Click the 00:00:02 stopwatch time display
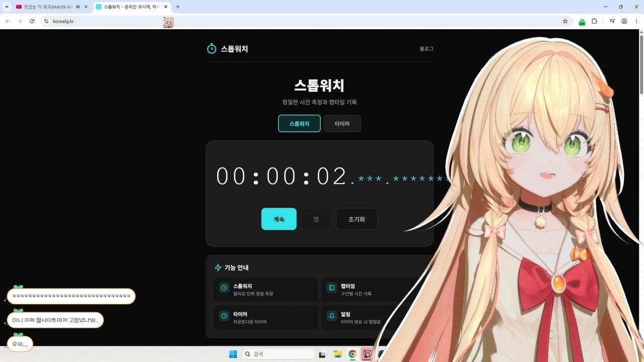 [x=282, y=176]
